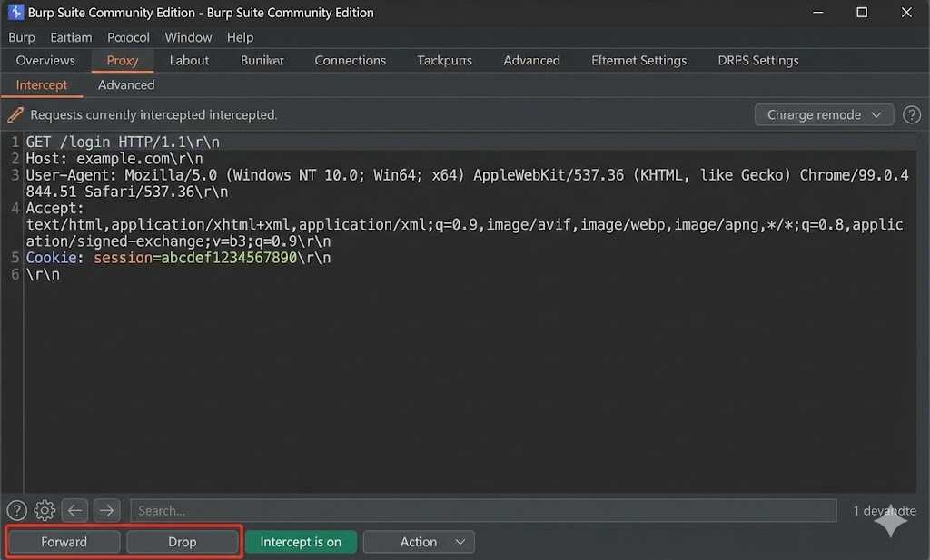Click the next match right arrow
930x560 pixels.
click(106, 510)
